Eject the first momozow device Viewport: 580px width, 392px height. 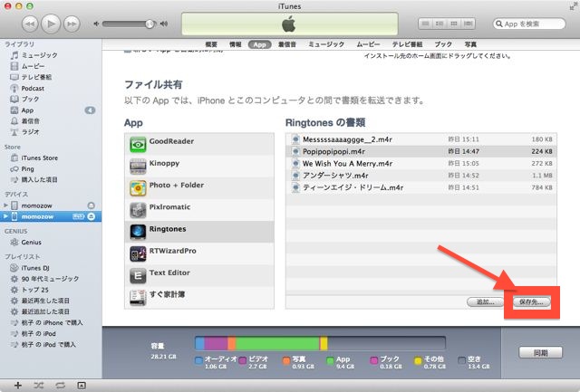coord(91,206)
